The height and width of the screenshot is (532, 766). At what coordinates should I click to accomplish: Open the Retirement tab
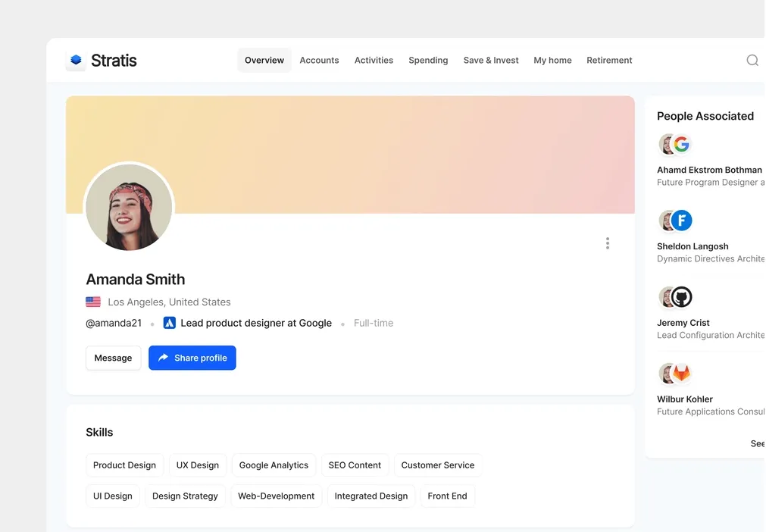609,60
